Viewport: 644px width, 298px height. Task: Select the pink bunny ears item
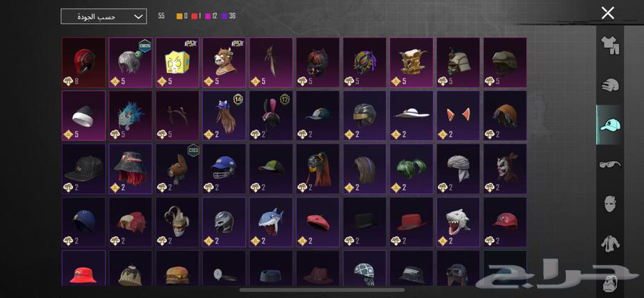(271, 115)
